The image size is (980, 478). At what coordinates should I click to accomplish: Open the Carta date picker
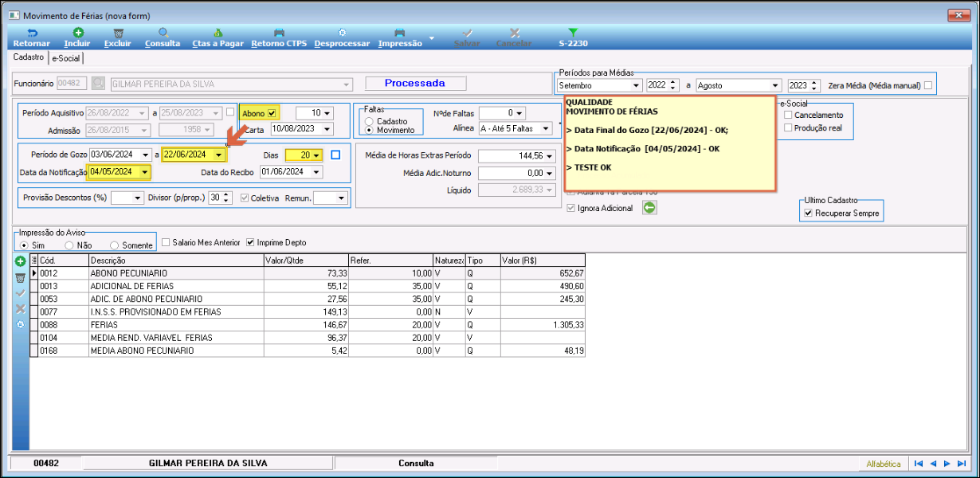(325, 128)
